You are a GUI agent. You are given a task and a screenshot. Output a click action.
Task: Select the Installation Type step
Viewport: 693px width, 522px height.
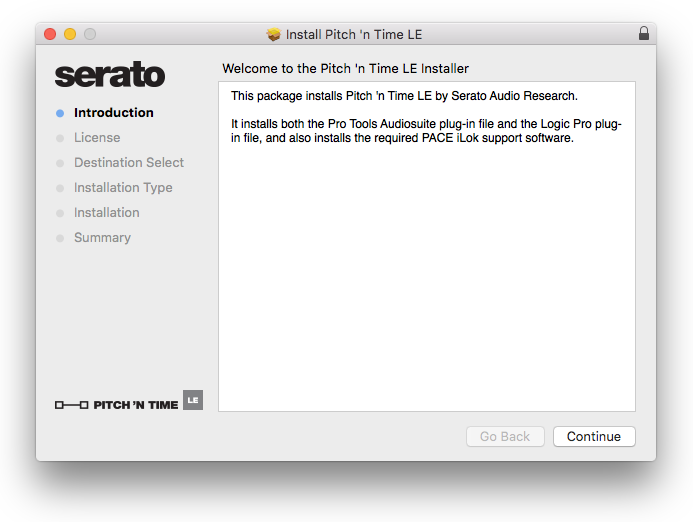point(123,188)
